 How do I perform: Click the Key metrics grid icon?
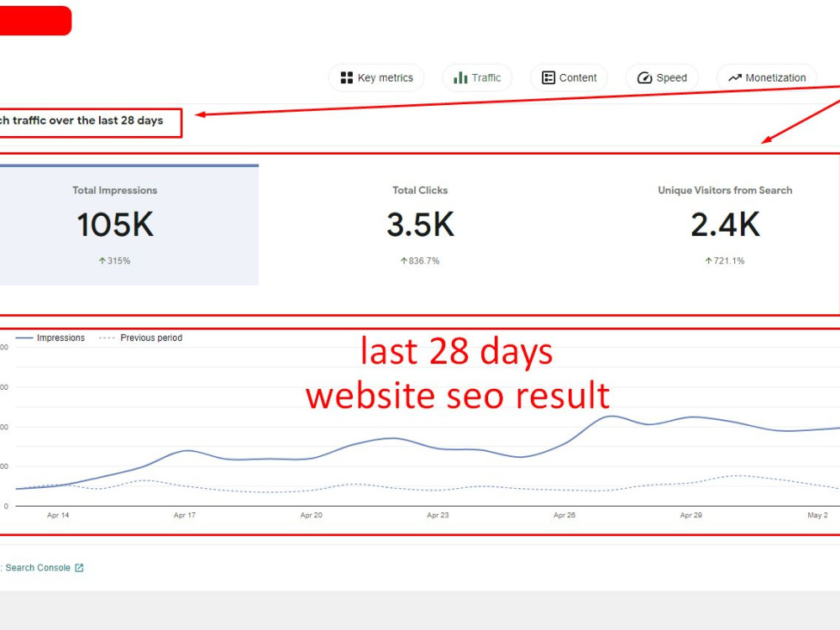(347, 77)
